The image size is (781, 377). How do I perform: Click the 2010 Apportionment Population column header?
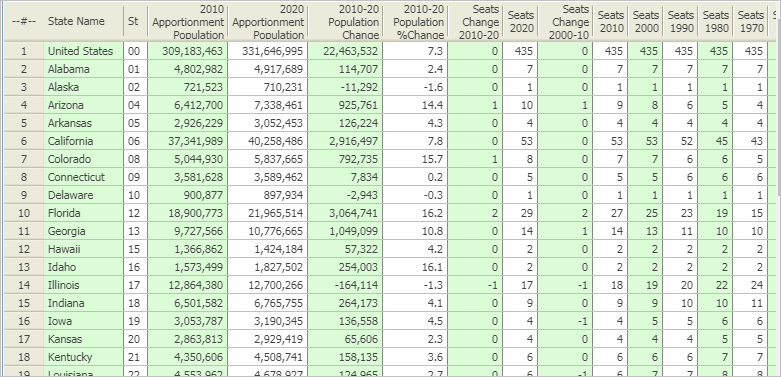(188, 21)
